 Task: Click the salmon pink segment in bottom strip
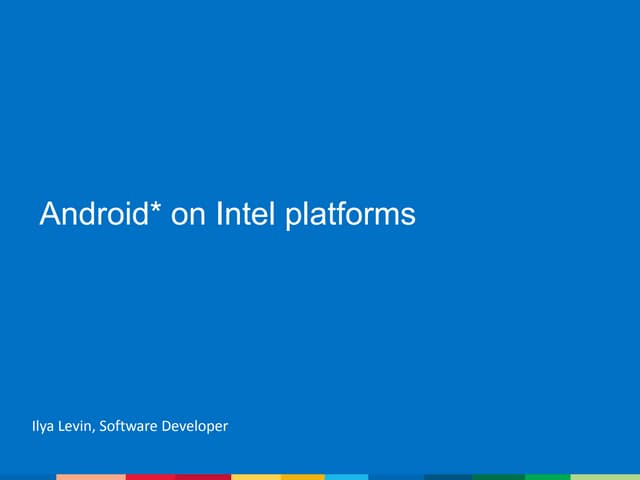[x=90, y=477]
